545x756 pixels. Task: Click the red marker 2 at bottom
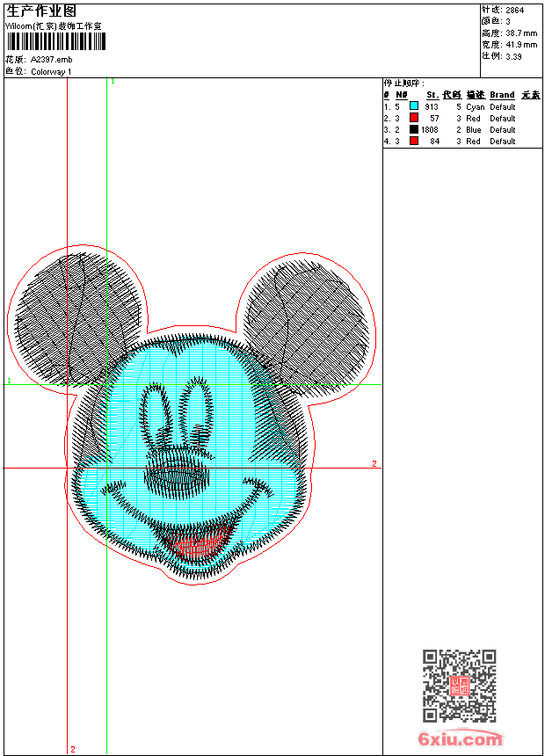pos(72,749)
